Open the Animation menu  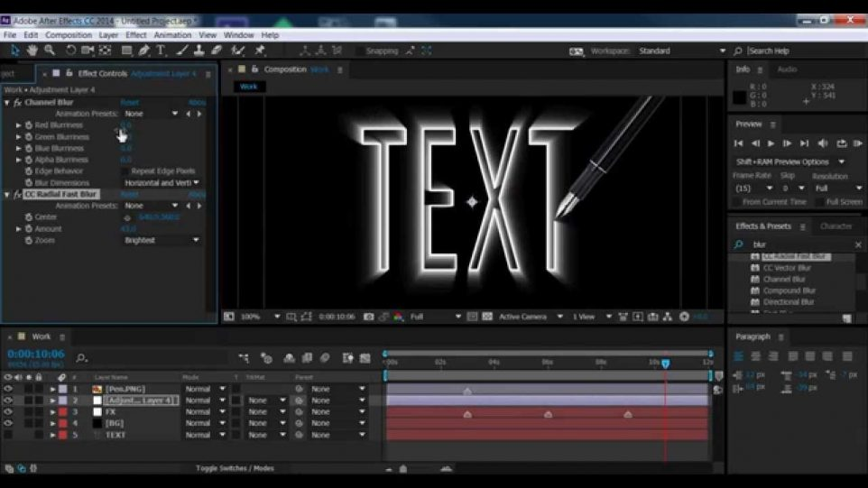172,35
